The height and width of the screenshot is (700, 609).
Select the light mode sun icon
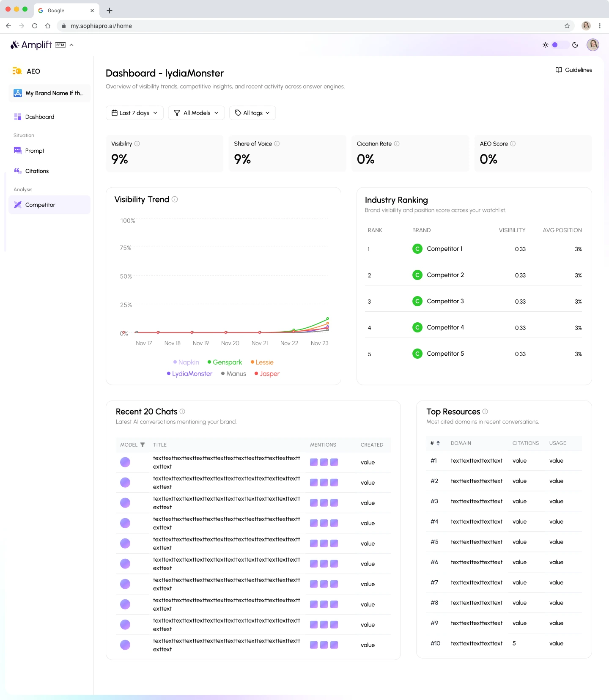pos(546,45)
